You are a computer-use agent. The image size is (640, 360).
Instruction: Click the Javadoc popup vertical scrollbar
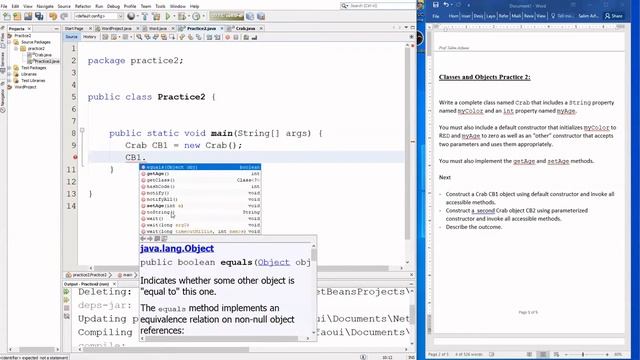coord(313,290)
